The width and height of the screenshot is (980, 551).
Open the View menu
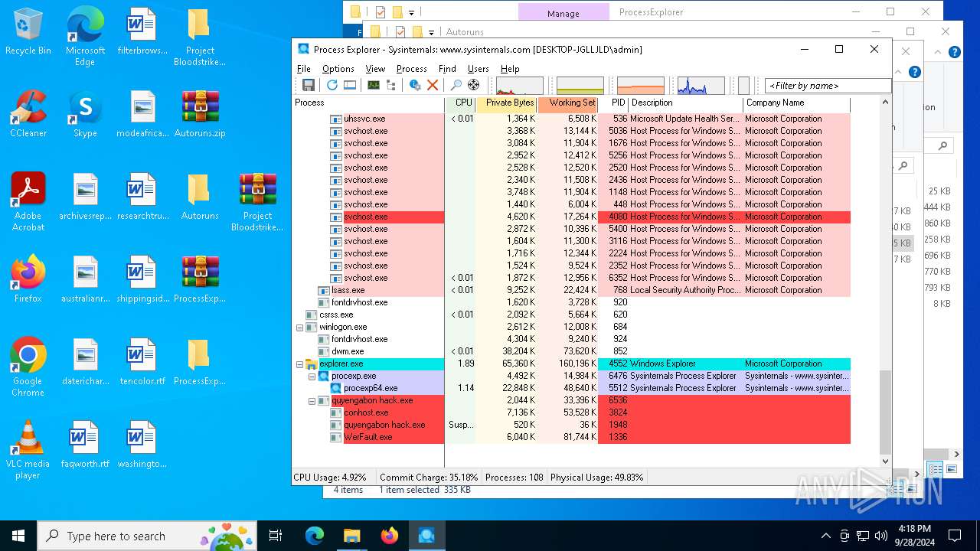[375, 68]
